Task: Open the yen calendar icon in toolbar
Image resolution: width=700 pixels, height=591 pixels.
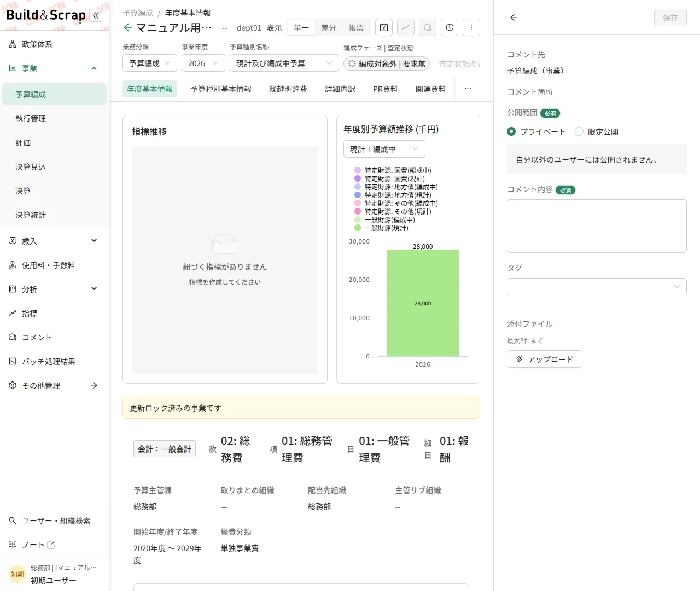Action: (384, 27)
